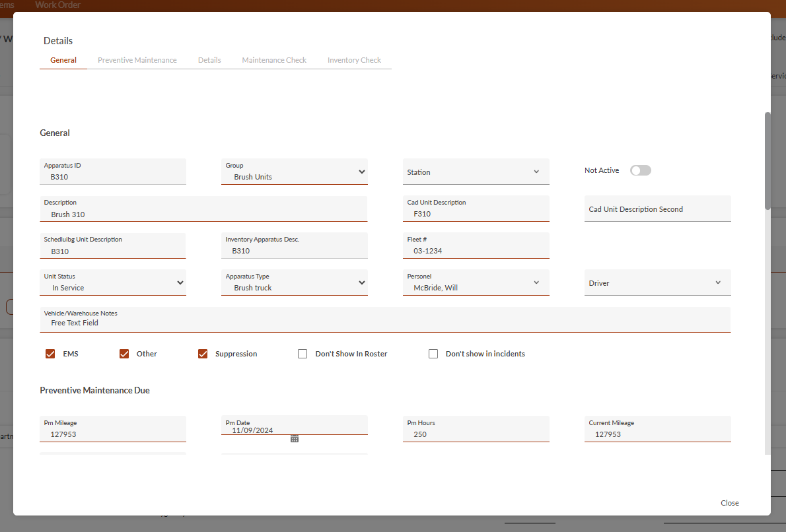Uncheck the Other checkbox
Image resolution: width=786 pixels, height=532 pixels.
click(x=124, y=354)
